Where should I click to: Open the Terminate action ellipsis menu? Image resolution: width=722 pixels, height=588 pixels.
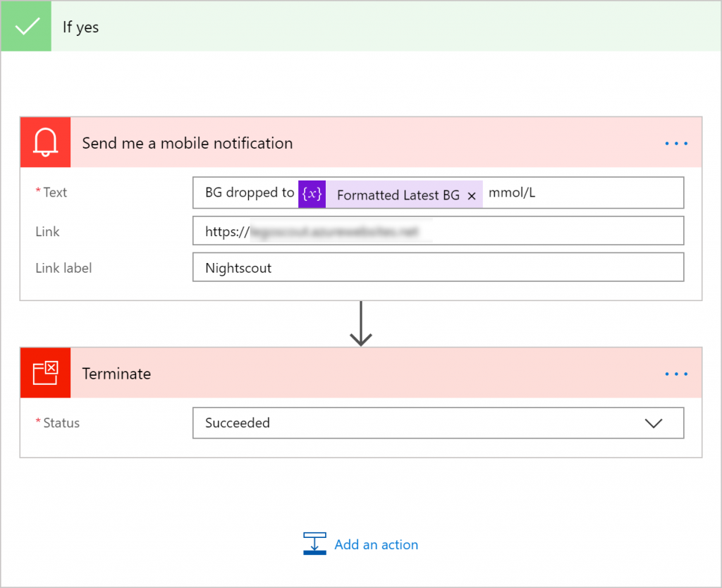coord(675,374)
